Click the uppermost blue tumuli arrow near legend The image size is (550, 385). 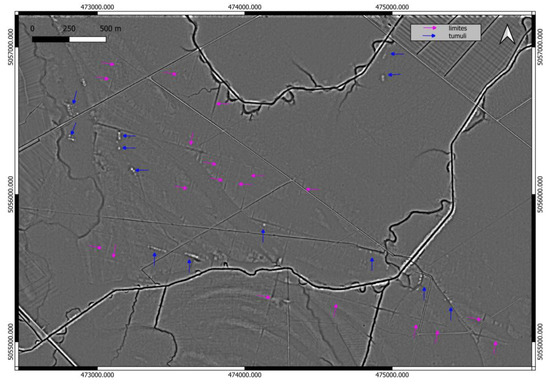pyautogui.click(x=397, y=54)
